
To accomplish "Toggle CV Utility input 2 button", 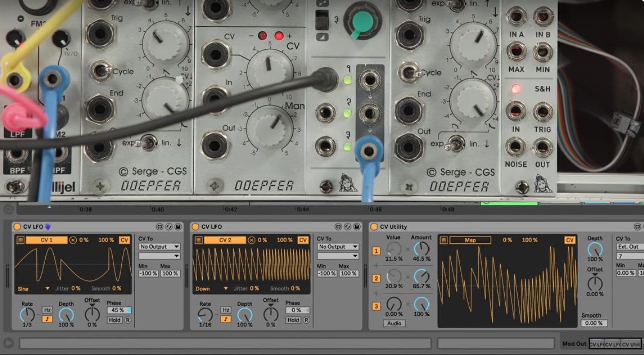I will coord(376,278).
